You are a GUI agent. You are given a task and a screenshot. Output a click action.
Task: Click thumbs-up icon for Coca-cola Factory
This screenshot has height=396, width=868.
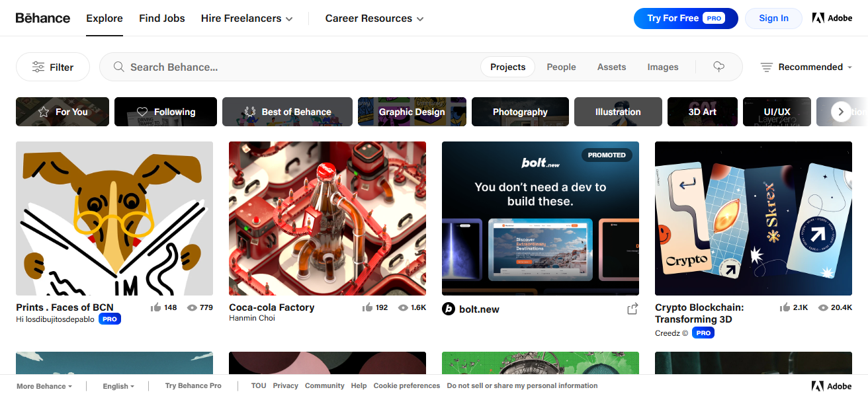[x=367, y=307]
